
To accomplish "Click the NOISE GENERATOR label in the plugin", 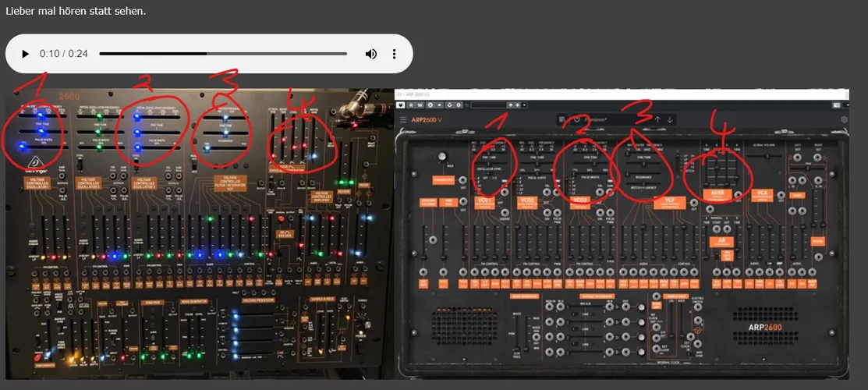I will coord(524,296).
